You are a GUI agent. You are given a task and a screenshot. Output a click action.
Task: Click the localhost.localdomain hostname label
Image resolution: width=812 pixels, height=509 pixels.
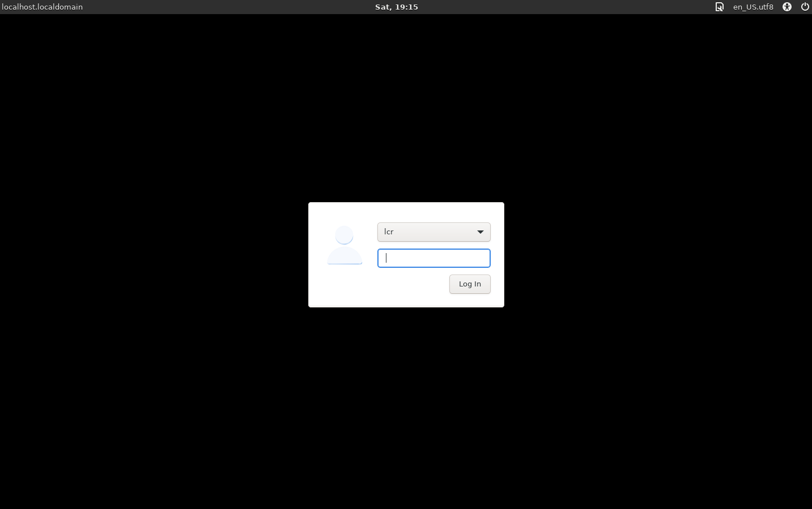coord(42,7)
